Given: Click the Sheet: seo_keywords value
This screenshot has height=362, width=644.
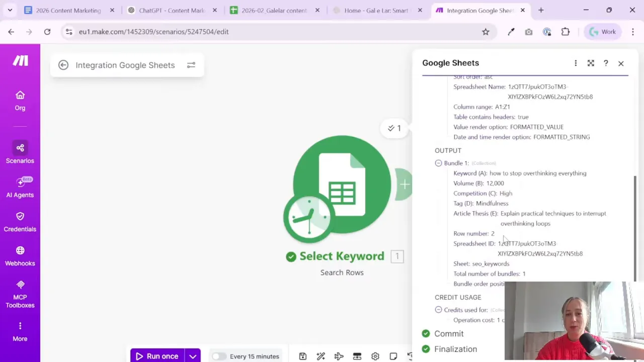Looking at the screenshot, I should coord(491,263).
